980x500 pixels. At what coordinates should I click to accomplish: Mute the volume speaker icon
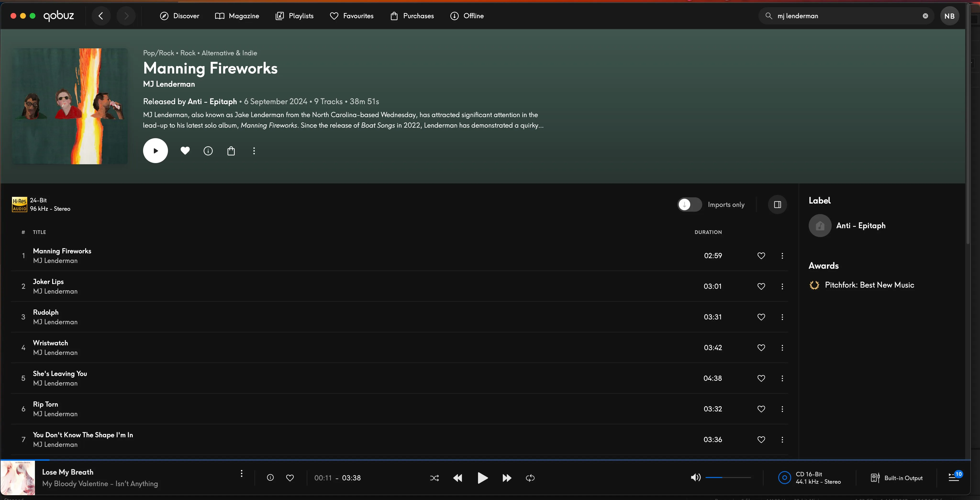click(x=696, y=477)
